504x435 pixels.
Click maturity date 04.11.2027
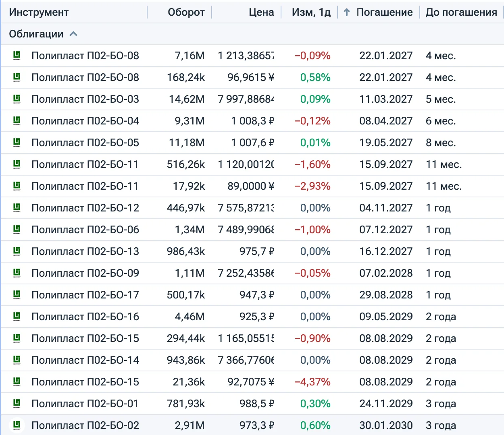click(386, 208)
